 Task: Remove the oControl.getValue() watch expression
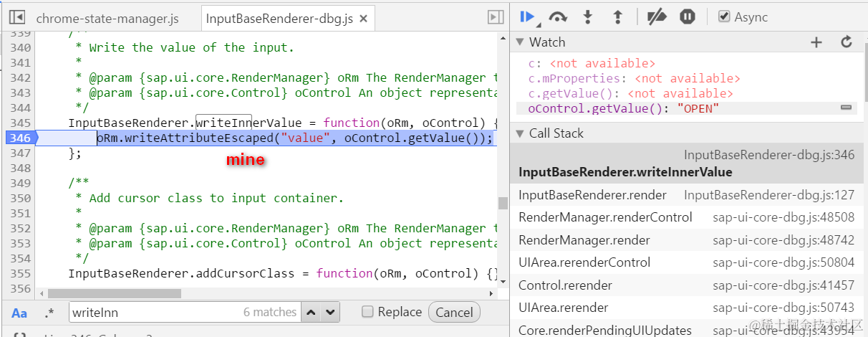click(x=846, y=108)
